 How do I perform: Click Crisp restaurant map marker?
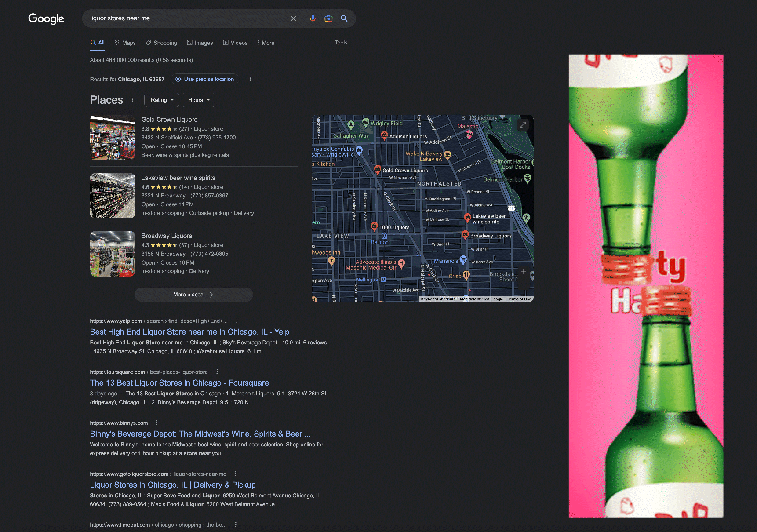pos(466,275)
